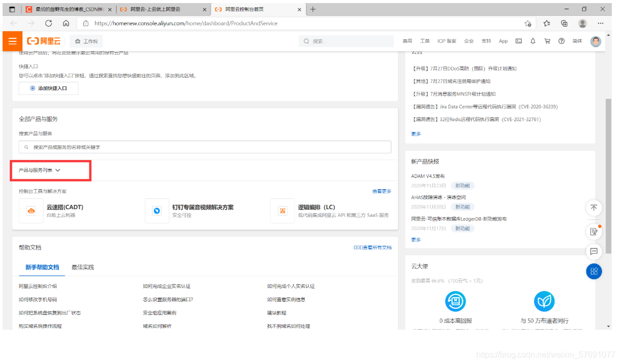
Task: Switch to the 最佳实践 tab
Action: tap(83, 267)
